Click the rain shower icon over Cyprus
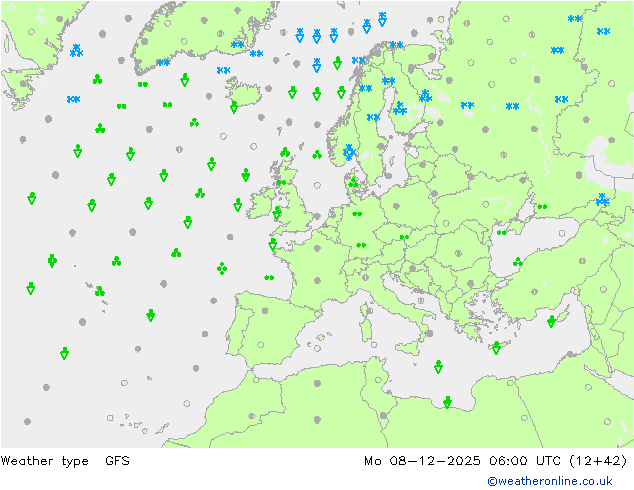 pyautogui.click(x=551, y=321)
